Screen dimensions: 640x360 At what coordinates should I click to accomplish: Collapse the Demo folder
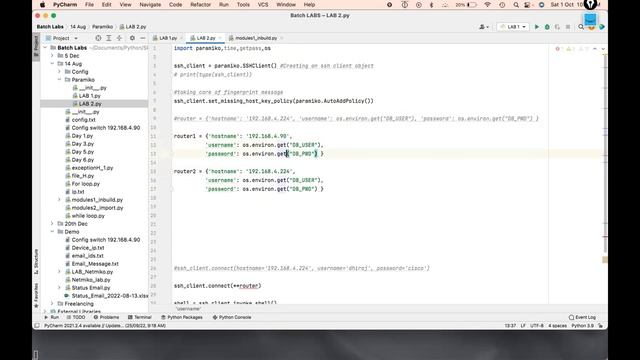pyautogui.click(x=52, y=232)
